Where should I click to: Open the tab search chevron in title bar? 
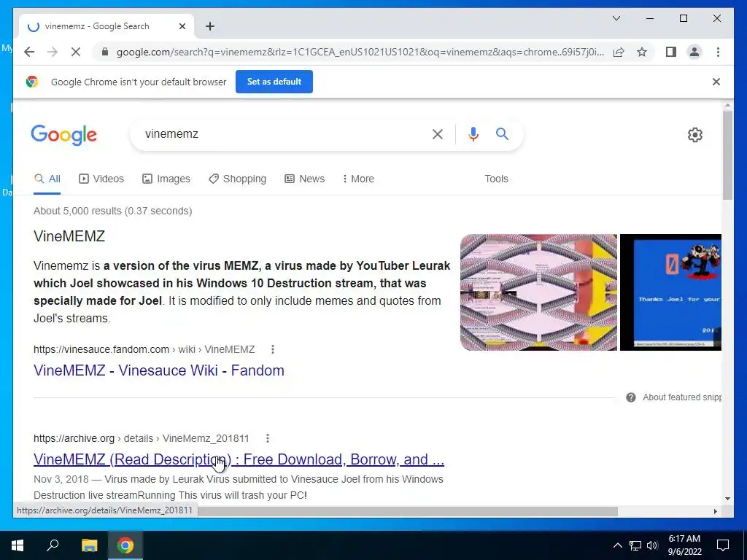click(x=616, y=18)
